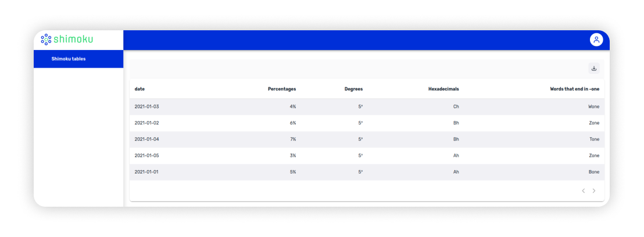The width and height of the screenshot is (644, 237).
Task: Click Zone in the 2021-01-05 row
Action: [594, 155]
